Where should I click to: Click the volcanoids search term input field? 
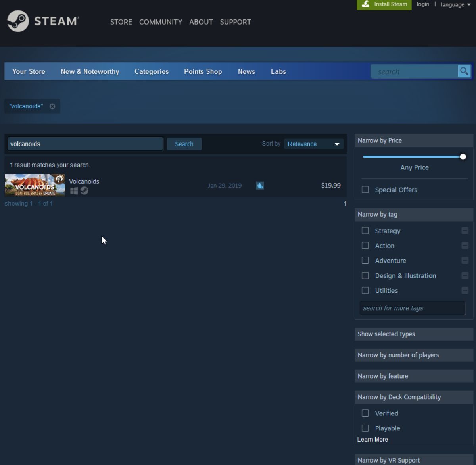(85, 144)
